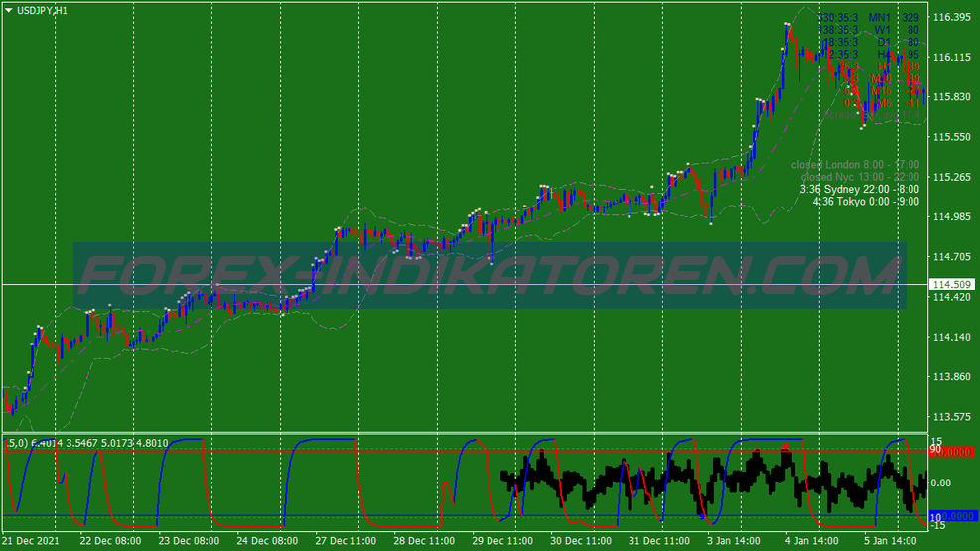Screen dimensions: 980x551
Task: Click the 3 Jan 14:00 time label
Action: [734, 541]
